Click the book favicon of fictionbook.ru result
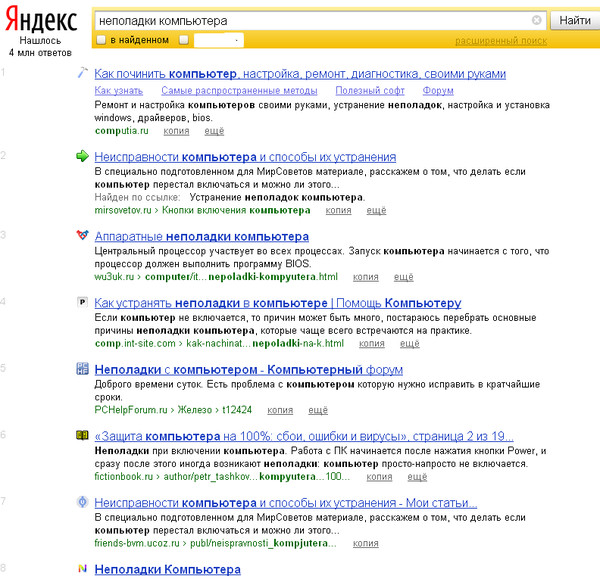600x579 pixels. (82, 435)
